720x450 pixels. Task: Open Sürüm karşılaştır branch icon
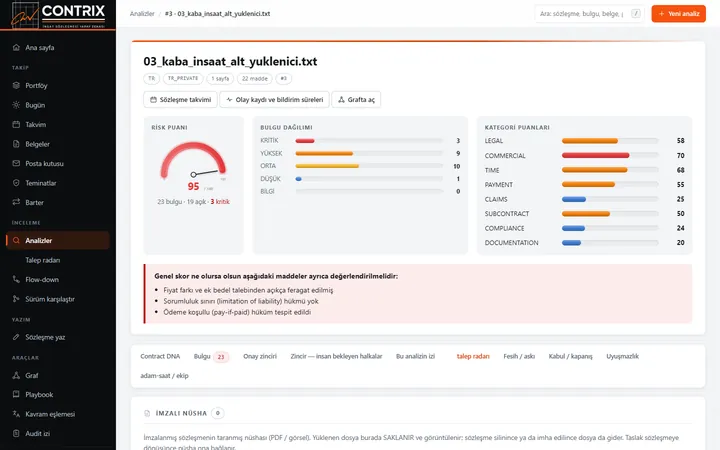(16, 299)
